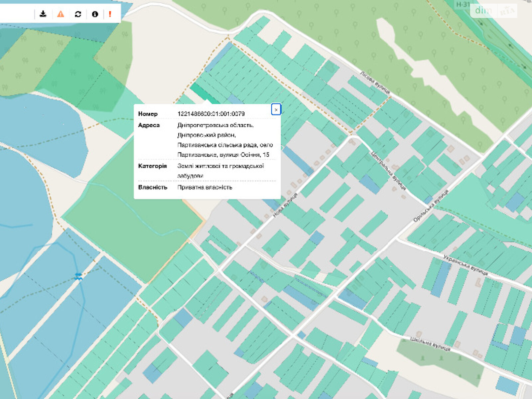Click the Украінська вулиця street label
This screenshot has width=532, height=399.
tap(465, 265)
